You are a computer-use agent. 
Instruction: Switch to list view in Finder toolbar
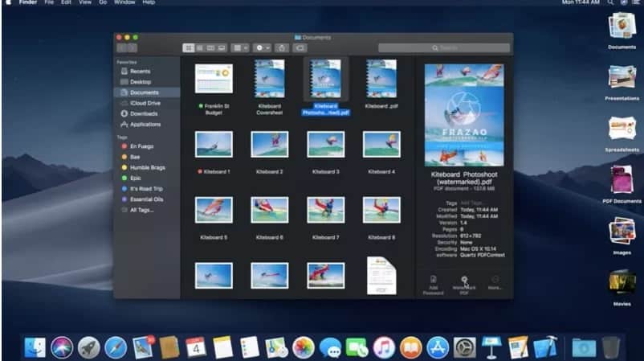(x=199, y=48)
